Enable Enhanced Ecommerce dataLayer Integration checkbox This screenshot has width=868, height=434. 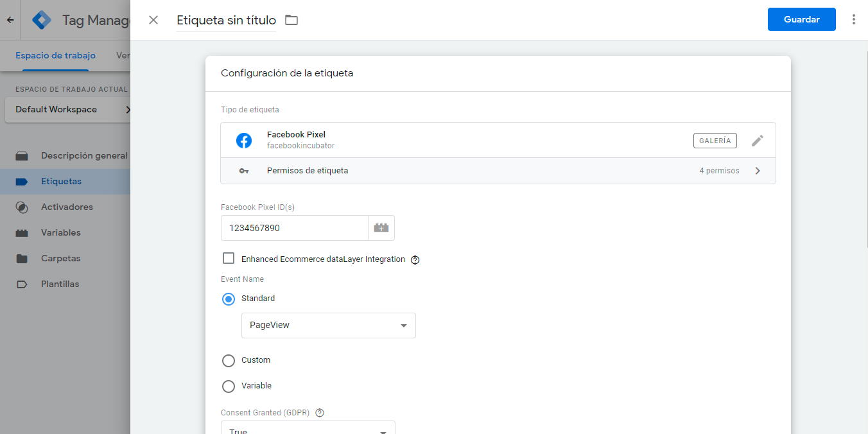pos(228,258)
